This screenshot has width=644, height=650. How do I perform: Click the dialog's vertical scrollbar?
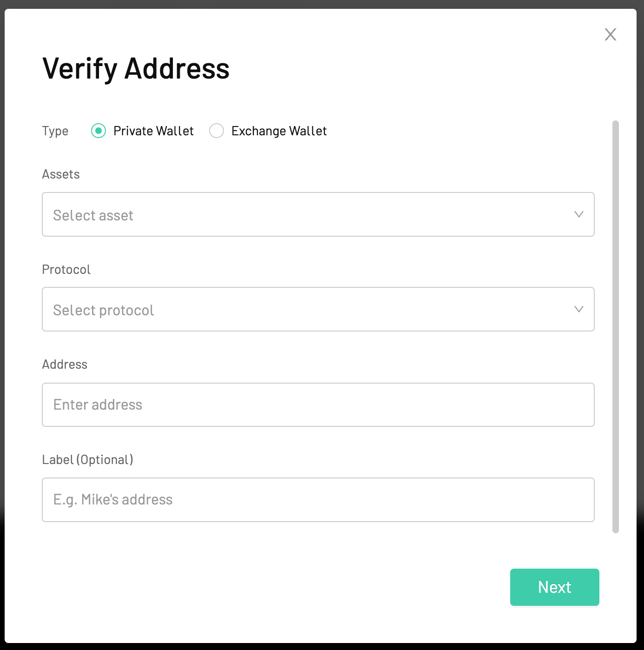(x=616, y=327)
